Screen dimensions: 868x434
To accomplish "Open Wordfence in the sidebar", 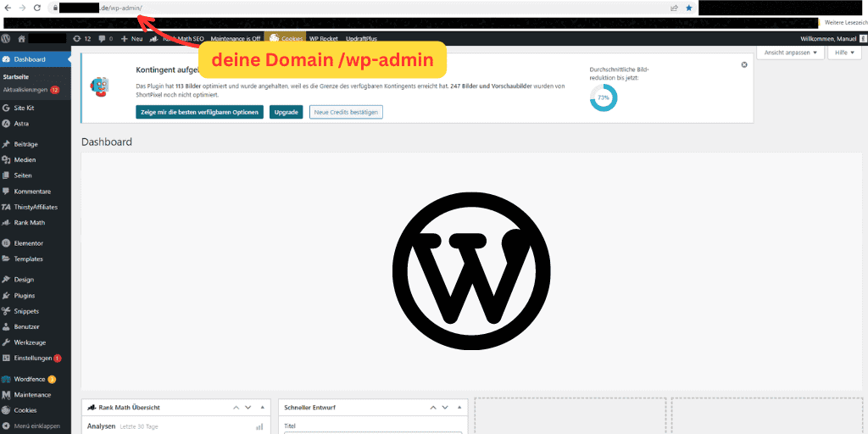I will pyautogui.click(x=36, y=379).
